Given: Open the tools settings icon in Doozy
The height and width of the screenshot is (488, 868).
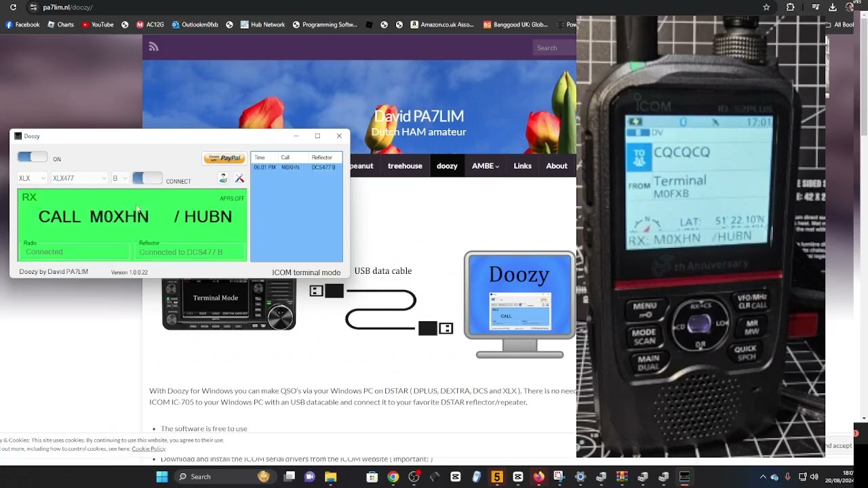Looking at the screenshot, I should click(x=239, y=178).
